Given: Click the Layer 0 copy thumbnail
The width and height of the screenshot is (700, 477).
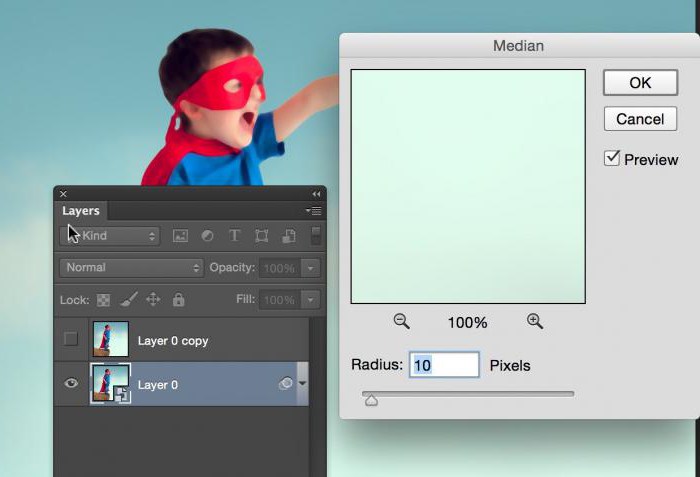Looking at the screenshot, I should [x=110, y=339].
